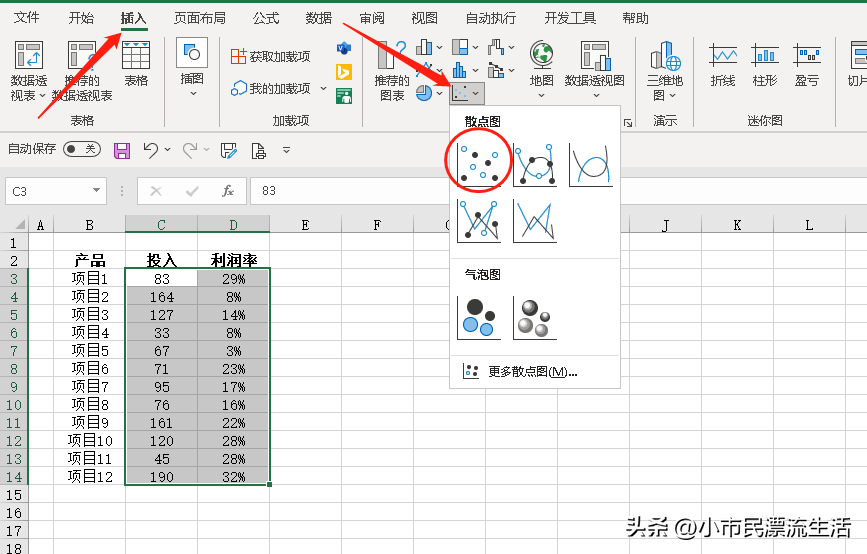Switch to the 文件 tab
The width and height of the screenshot is (867, 554).
27,18
